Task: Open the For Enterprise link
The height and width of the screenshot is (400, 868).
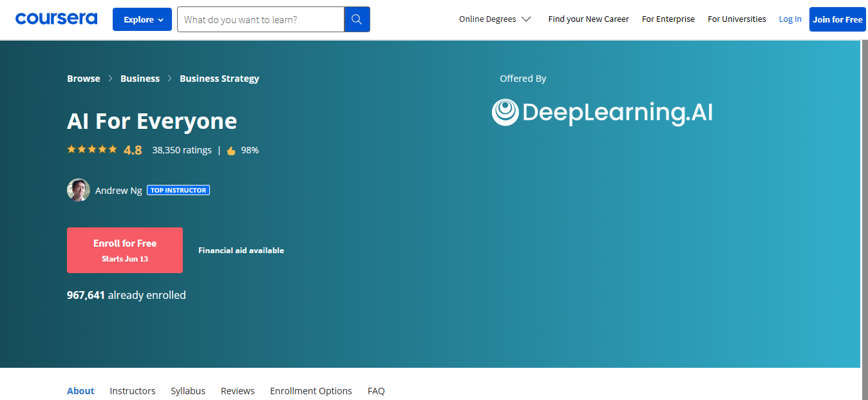Action: pyautogui.click(x=668, y=19)
